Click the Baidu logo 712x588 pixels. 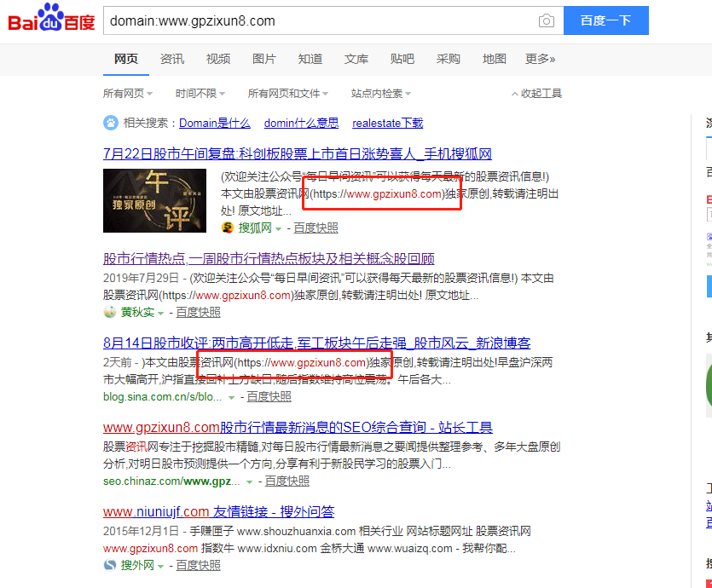pos(51,18)
